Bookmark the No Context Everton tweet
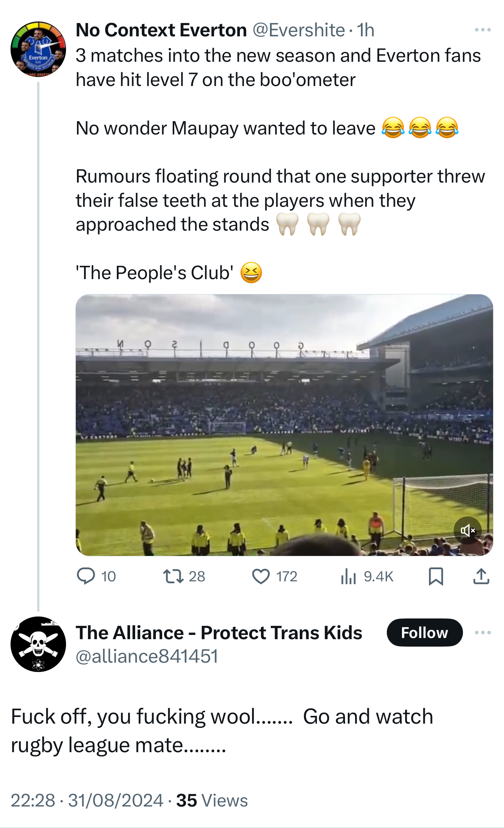This screenshot has height=828, width=504. click(436, 576)
